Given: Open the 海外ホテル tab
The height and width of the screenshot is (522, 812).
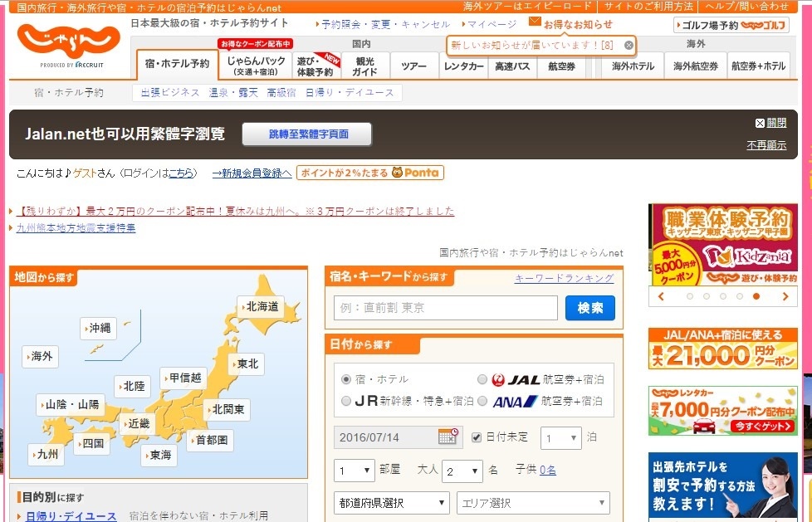Looking at the screenshot, I should [x=633, y=66].
